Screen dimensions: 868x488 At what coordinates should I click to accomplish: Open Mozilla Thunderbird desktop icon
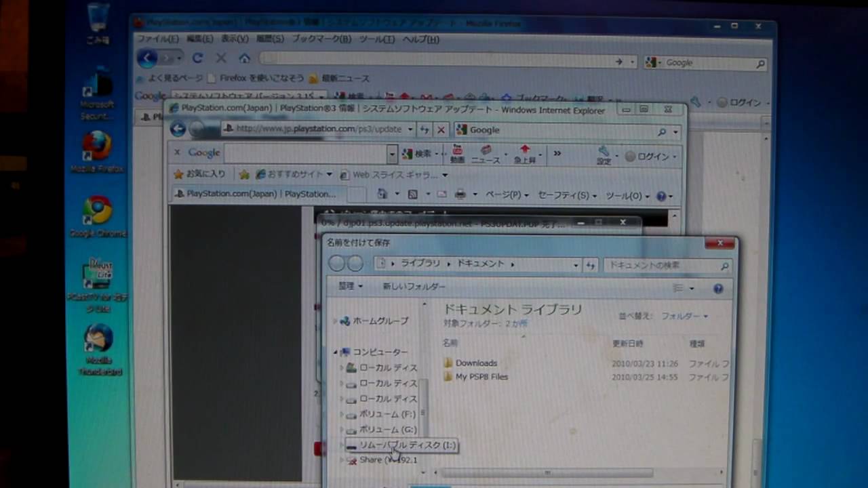tap(99, 349)
